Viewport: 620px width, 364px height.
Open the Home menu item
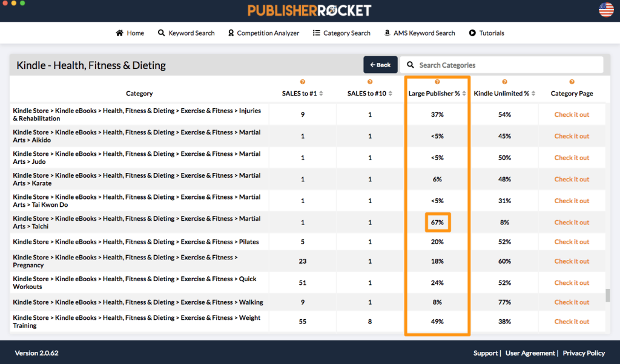tap(130, 33)
